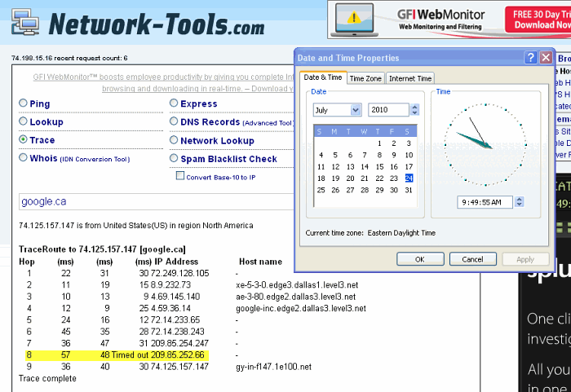Click the TraceRoute to 74.125.157.147 heading
The image size is (571, 392).
102,249
